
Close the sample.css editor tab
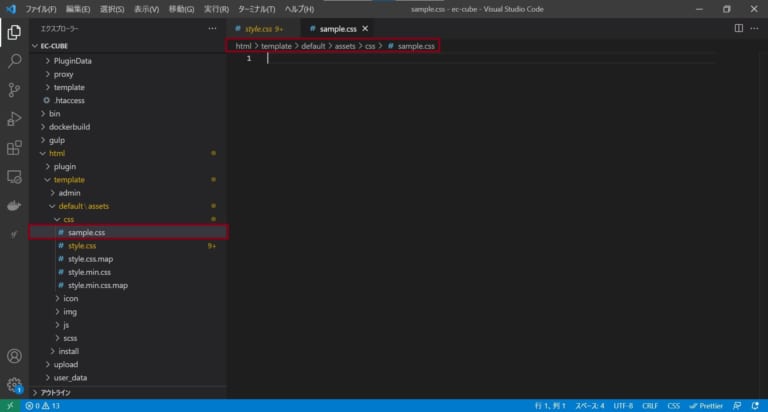coord(364,29)
